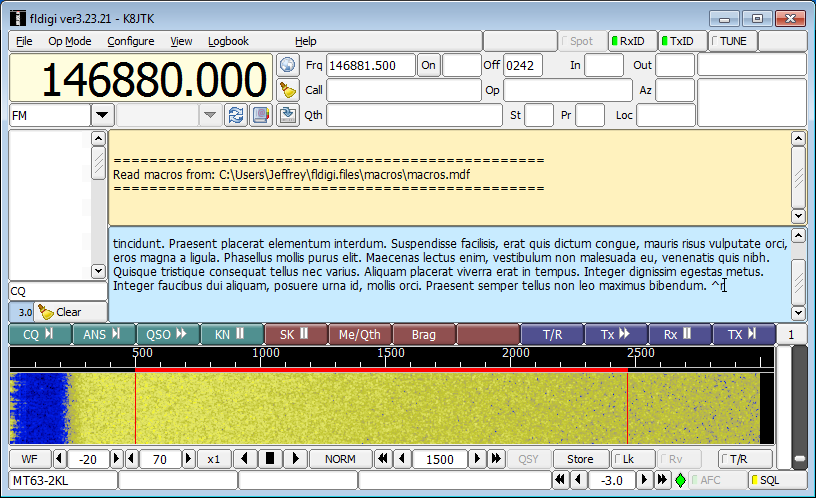
Task: Click the QSO macro button
Action: coord(169,335)
